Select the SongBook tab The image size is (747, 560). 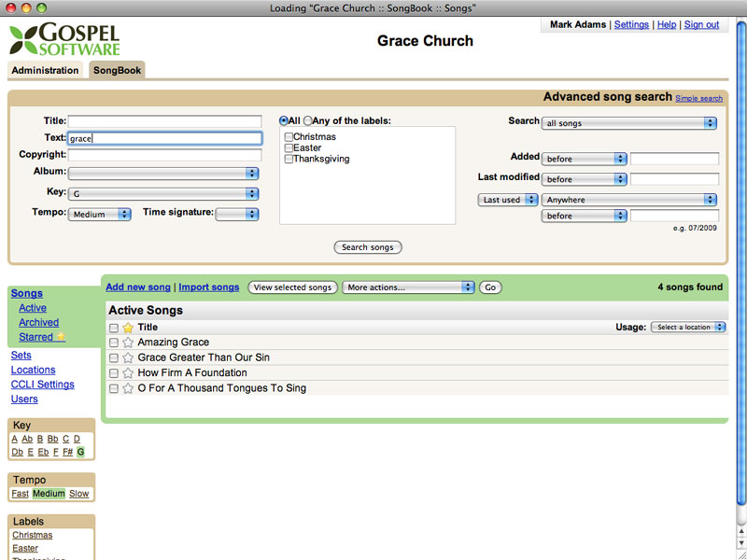coord(117,70)
